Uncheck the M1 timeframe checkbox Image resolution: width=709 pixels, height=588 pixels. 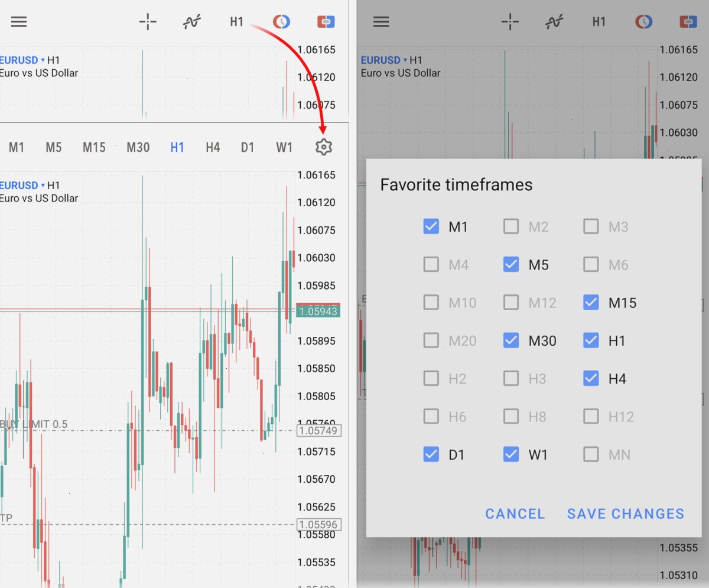(431, 226)
